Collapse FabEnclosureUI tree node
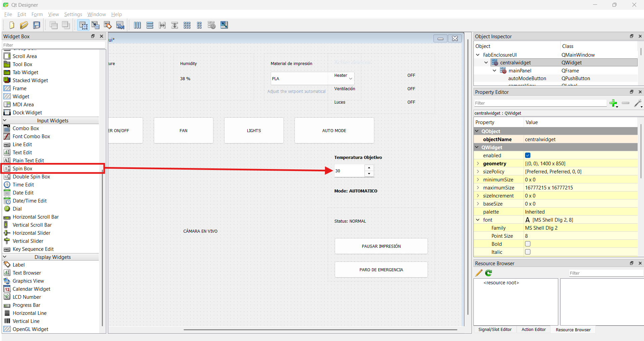644x341 pixels. click(x=478, y=55)
